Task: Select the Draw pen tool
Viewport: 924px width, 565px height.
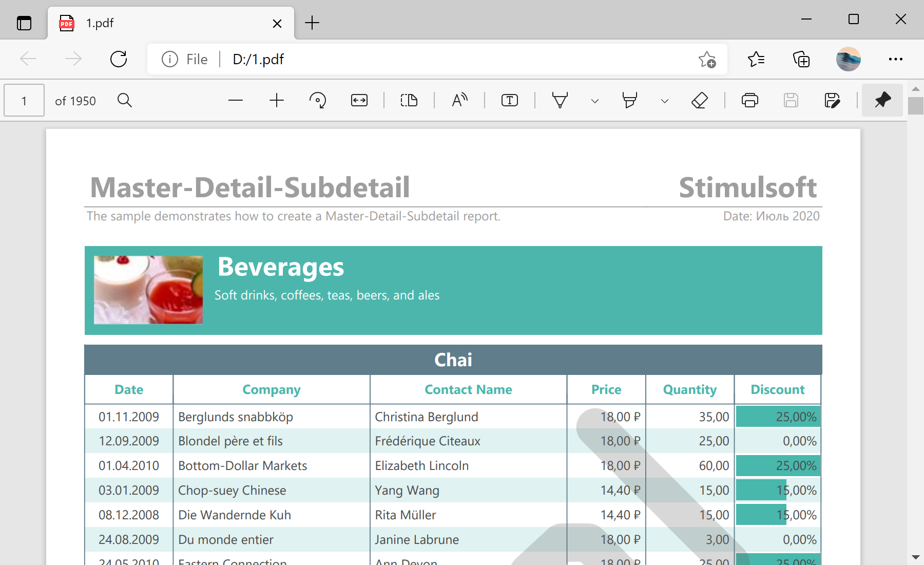Action: [x=560, y=100]
